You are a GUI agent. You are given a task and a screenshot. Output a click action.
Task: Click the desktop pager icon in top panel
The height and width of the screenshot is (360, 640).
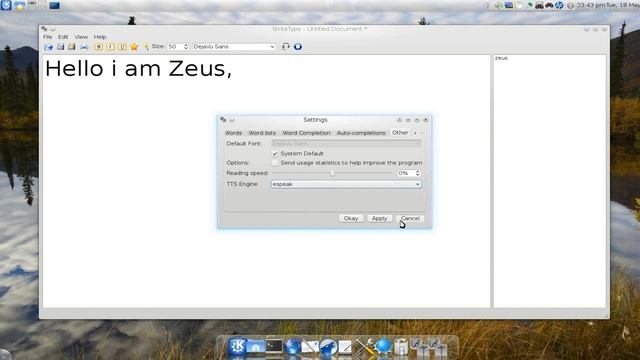click(x=36, y=5)
